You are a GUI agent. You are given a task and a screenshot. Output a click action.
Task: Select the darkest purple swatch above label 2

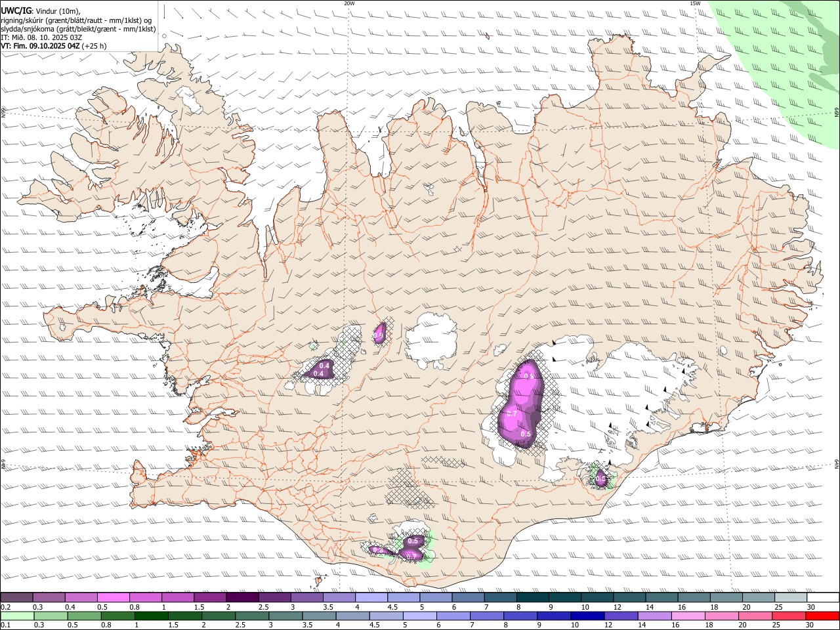(243, 598)
